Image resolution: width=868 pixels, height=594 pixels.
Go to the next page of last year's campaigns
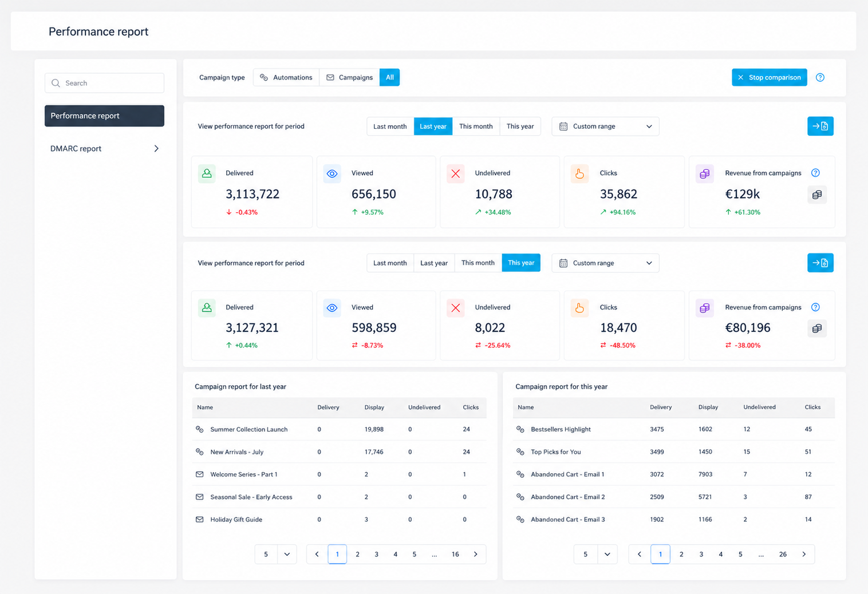pyautogui.click(x=475, y=554)
